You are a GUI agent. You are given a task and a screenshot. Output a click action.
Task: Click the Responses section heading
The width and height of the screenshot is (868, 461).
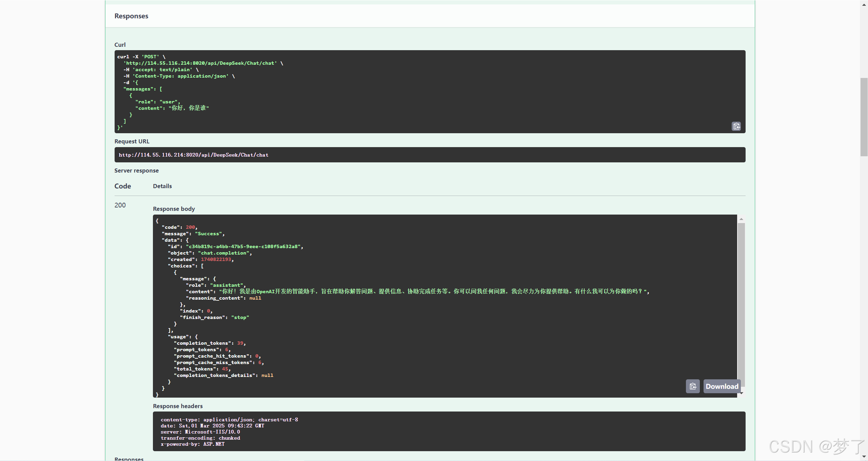tap(131, 16)
